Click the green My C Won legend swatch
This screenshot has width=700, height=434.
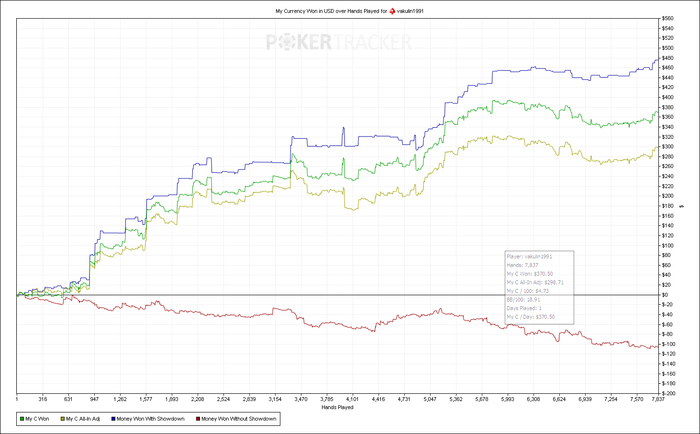(x=22, y=419)
